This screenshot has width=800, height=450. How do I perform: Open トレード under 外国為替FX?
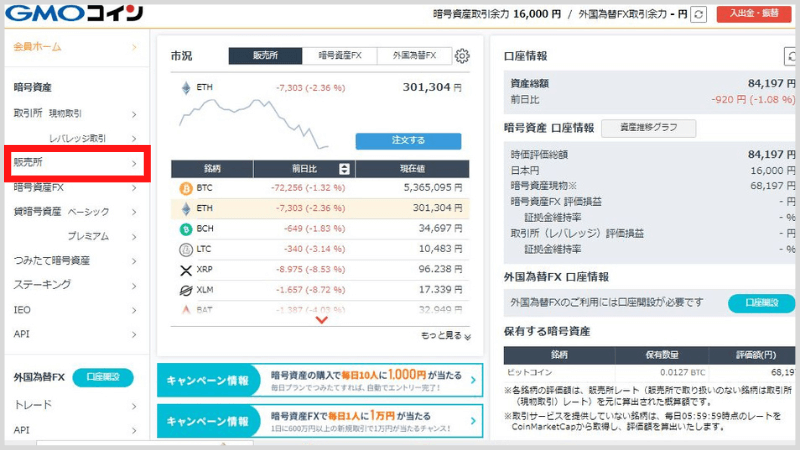(77, 405)
